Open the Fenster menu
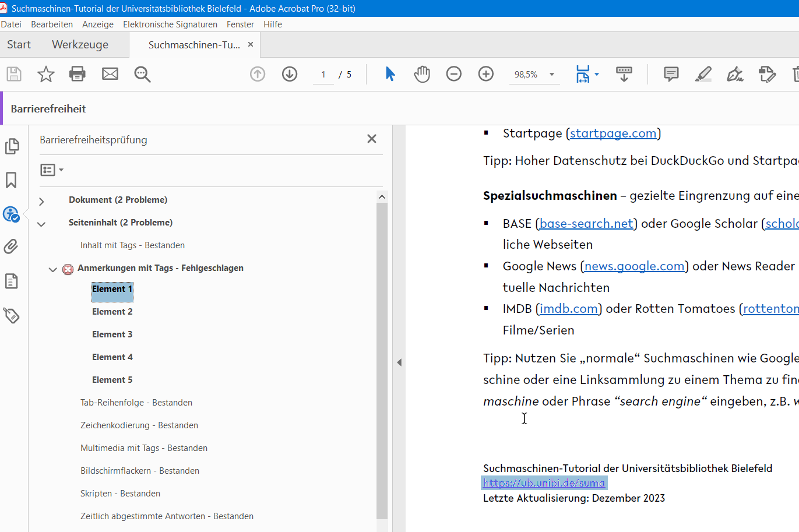The image size is (799, 532). tap(240, 24)
